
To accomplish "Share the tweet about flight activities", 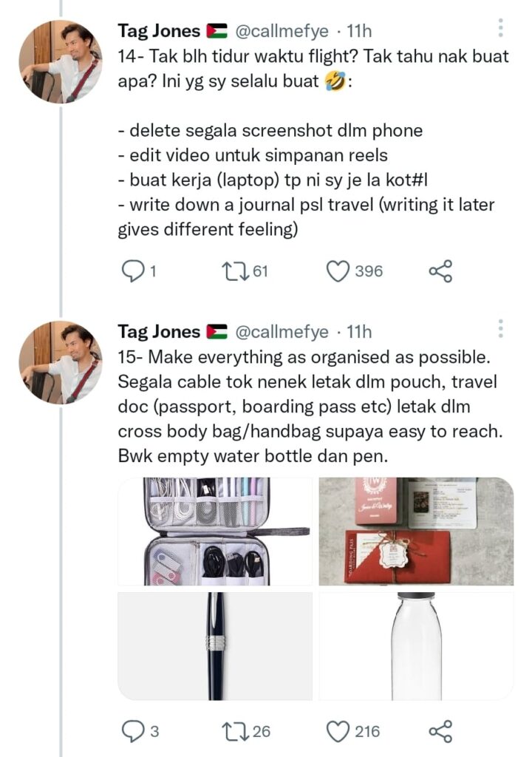I will (x=441, y=271).
